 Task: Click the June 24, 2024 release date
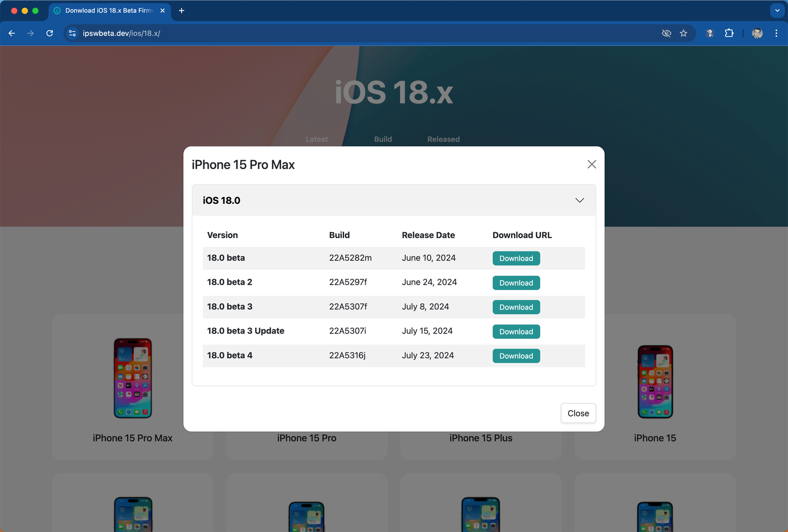[429, 282]
